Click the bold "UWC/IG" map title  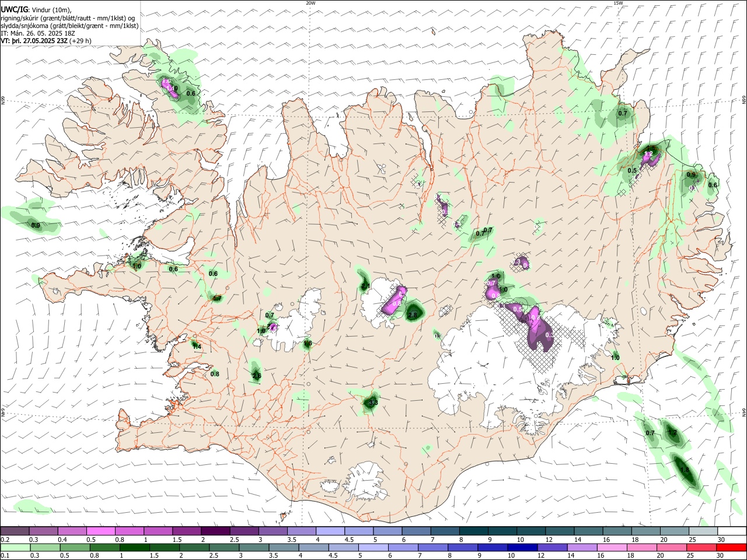click(14, 9)
